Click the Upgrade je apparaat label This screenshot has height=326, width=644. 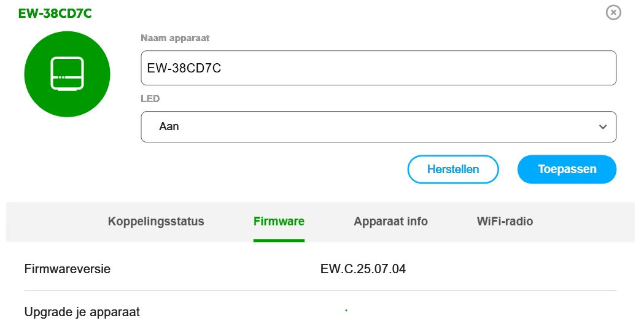(82, 312)
